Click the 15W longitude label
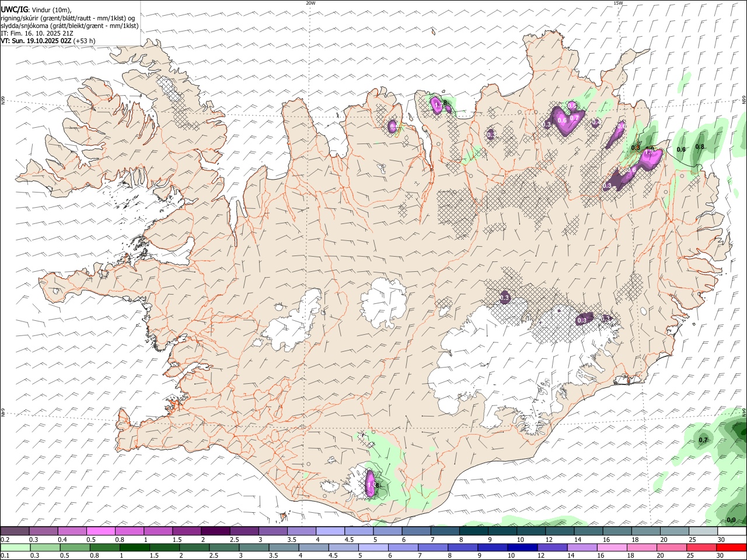The width and height of the screenshot is (747, 560). tap(618, 3)
